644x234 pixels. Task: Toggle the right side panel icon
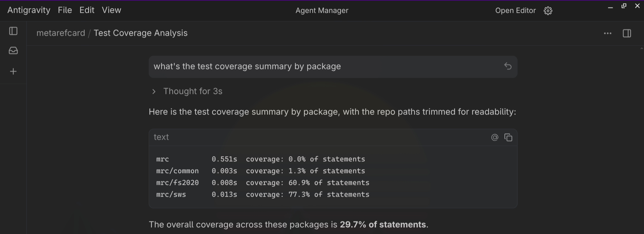[x=627, y=33]
